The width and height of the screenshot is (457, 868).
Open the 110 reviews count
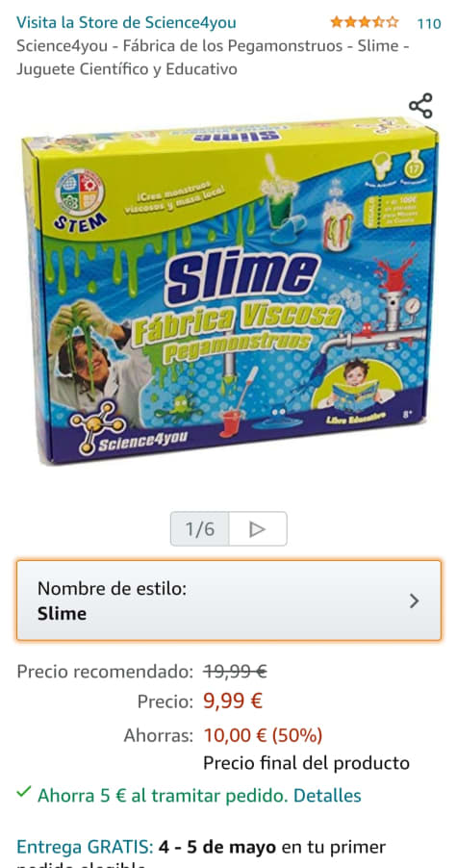click(x=429, y=23)
